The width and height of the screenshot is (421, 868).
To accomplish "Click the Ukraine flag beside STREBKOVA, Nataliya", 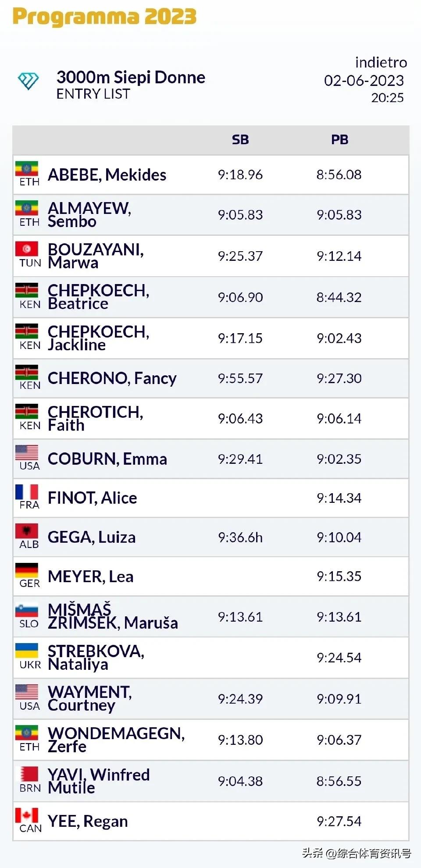I will pyautogui.click(x=27, y=651).
